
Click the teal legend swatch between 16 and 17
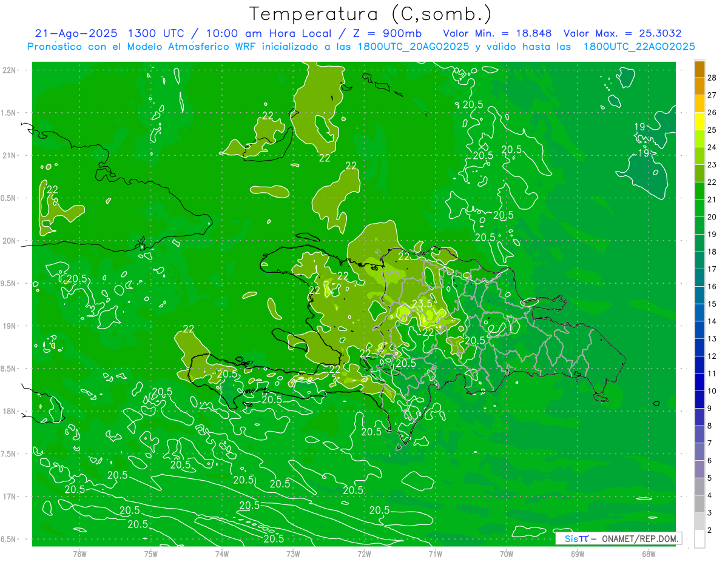[699, 278]
